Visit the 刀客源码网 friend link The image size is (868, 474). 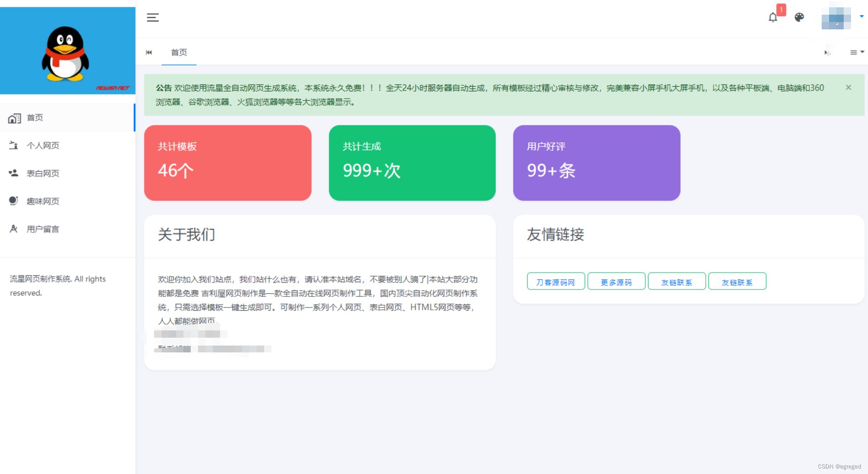pos(555,281)
